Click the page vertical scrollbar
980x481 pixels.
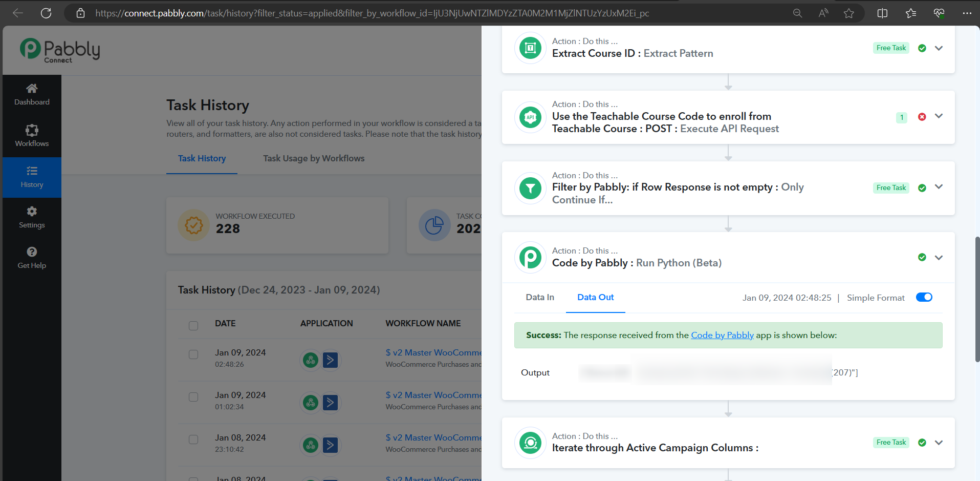(977, 300)
